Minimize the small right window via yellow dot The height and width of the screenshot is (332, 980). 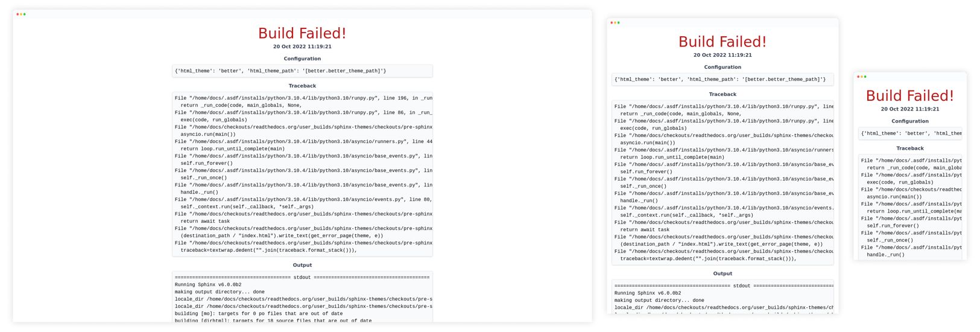862,77
